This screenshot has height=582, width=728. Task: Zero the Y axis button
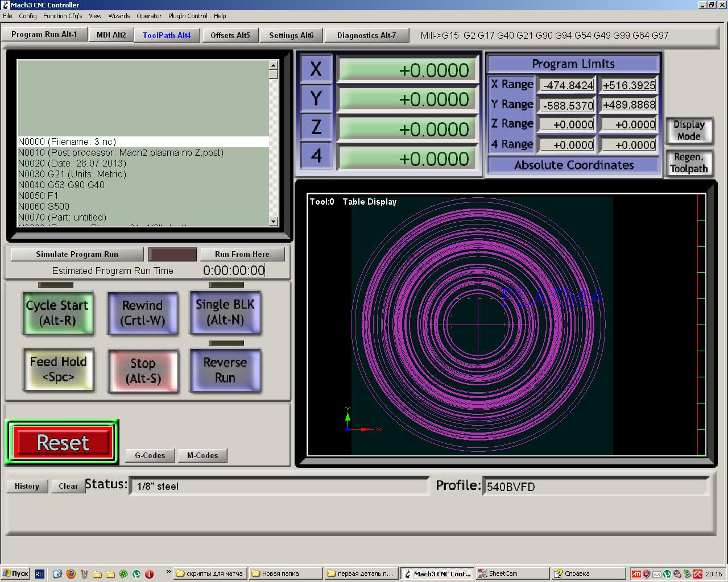(x=316, y=99)
